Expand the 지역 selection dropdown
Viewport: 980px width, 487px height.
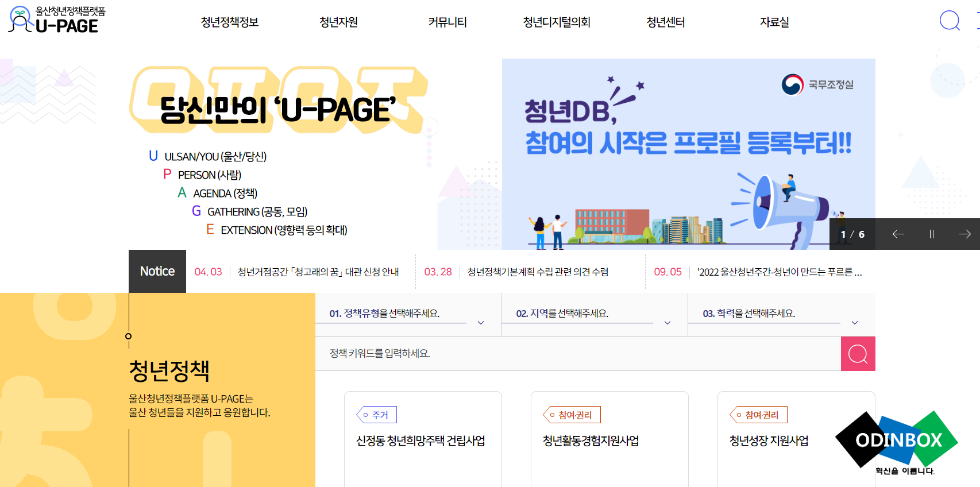(x=595, y=314)
